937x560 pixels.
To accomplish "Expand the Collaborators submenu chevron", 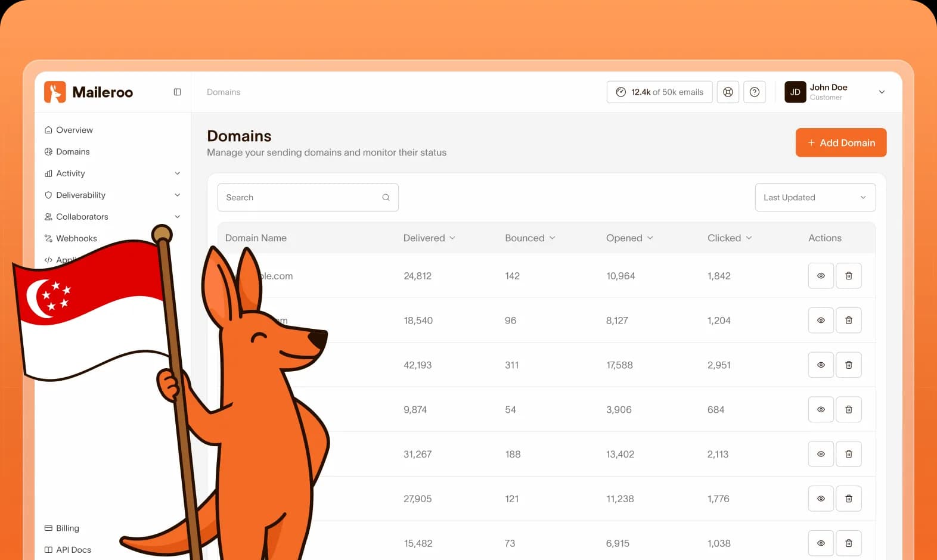I will [177, 217].
